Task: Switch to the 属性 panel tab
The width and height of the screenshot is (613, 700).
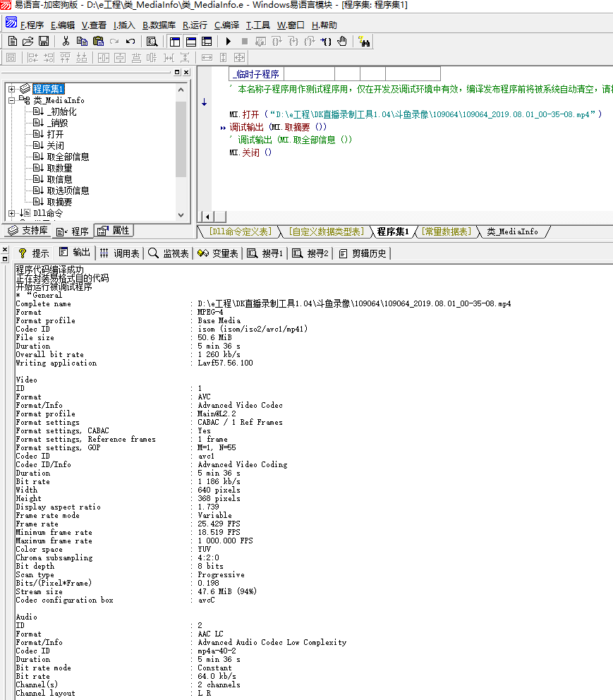Action: click(x=114, y=230)
